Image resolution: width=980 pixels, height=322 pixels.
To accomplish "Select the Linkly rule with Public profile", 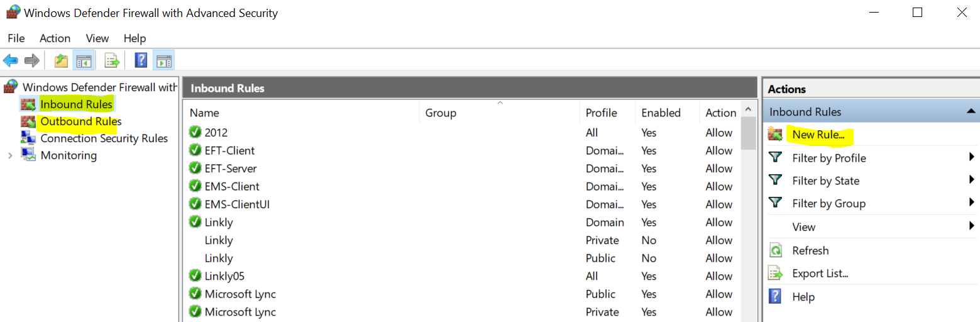I will click(x=463, y=258).
